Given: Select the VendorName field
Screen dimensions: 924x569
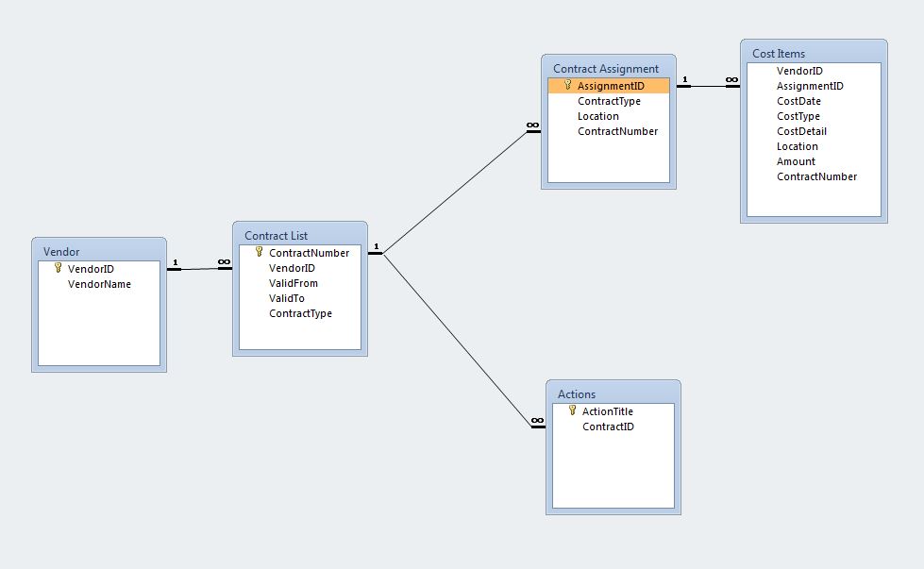Looking at the screenshot, I should tap(99, 284).
